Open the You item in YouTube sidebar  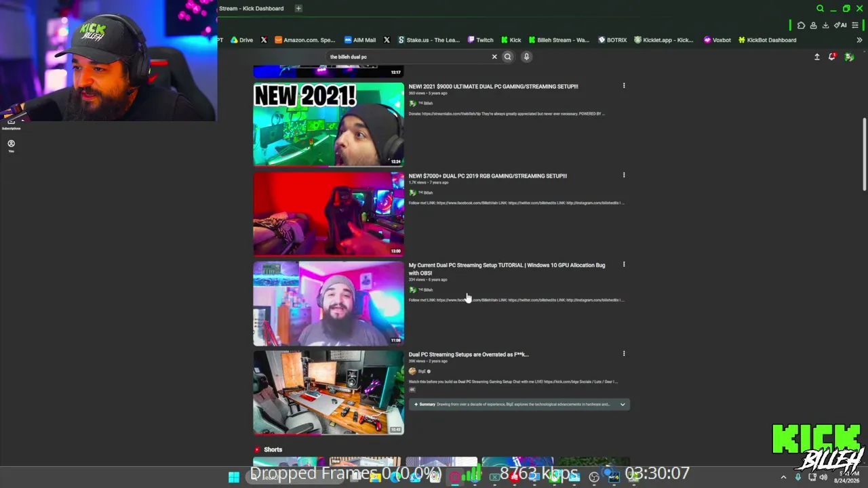tap(11, 146)
